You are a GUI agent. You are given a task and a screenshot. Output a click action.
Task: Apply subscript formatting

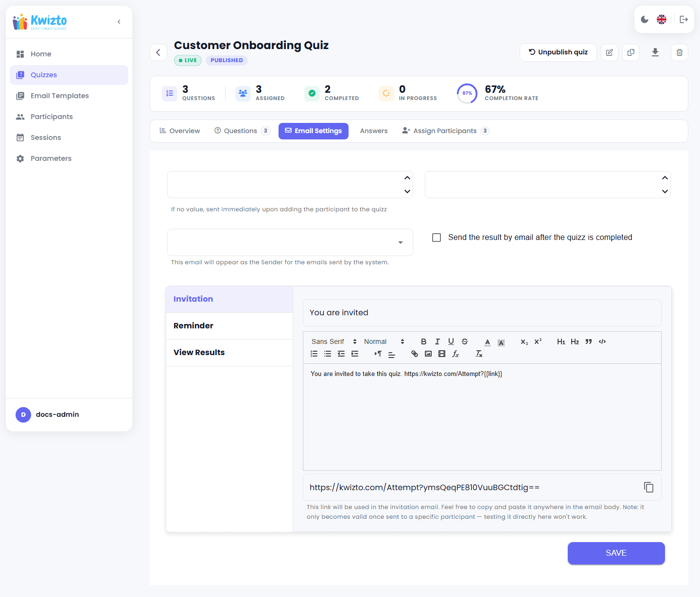point(524,341)
